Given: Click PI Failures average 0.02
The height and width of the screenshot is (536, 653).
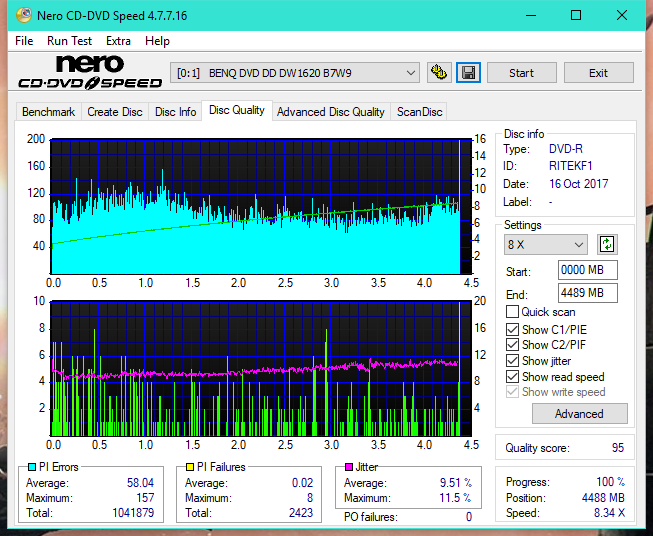Looking at the screenshot, I should (302, 483).
